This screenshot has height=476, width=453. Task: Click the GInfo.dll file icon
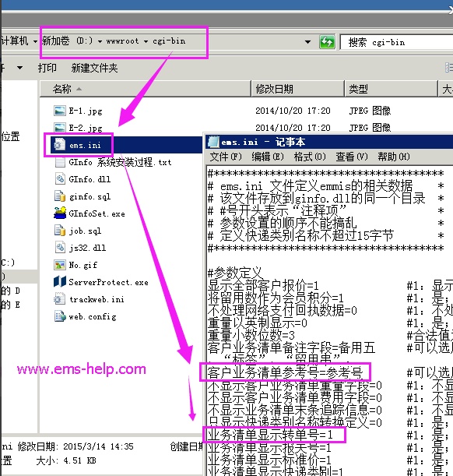60,179
